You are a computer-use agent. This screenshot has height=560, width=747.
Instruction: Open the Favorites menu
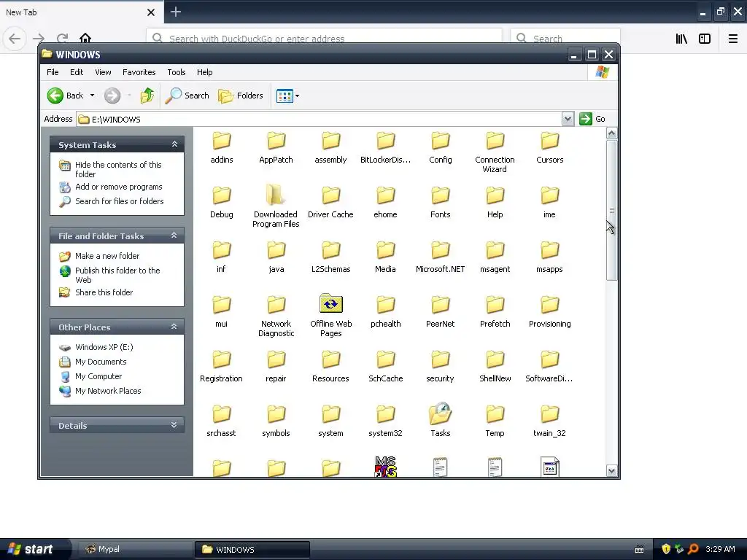tap(139, 72)
